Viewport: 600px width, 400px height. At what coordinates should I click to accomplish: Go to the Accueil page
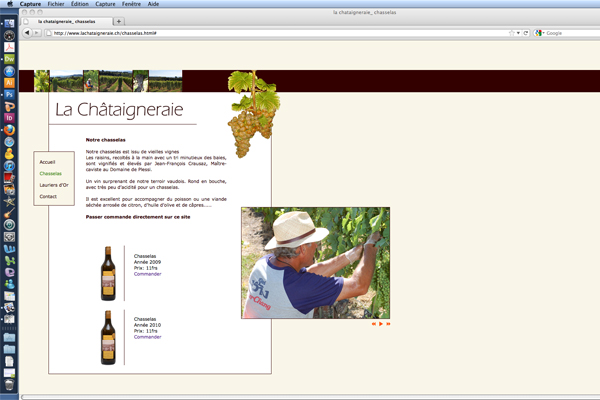pyautogui.click(x=47, y=162)
